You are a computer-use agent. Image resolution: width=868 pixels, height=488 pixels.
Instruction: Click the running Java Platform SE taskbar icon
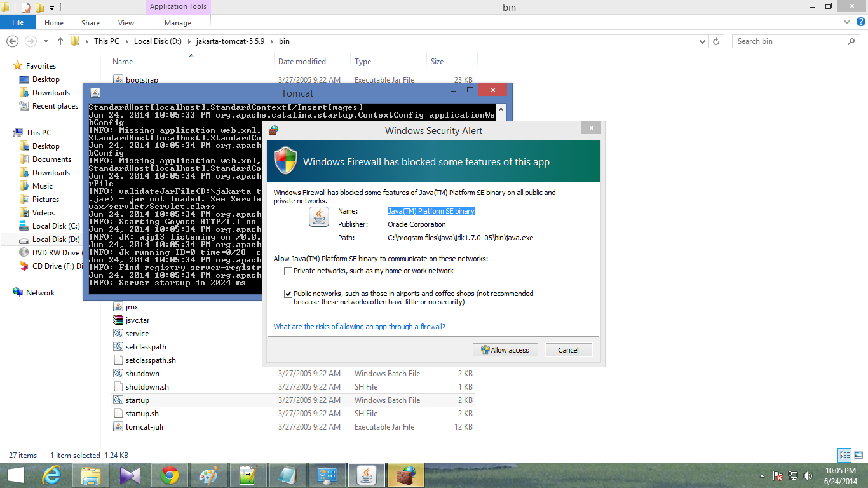pyautogui.click(x=366, y=475)
